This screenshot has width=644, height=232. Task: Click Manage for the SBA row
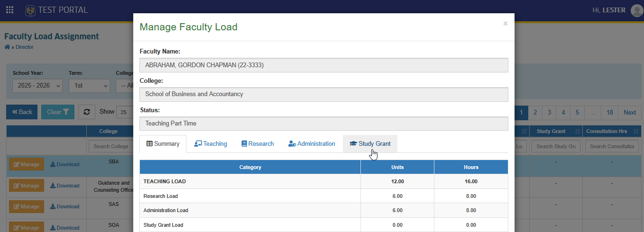coord(27,164)
